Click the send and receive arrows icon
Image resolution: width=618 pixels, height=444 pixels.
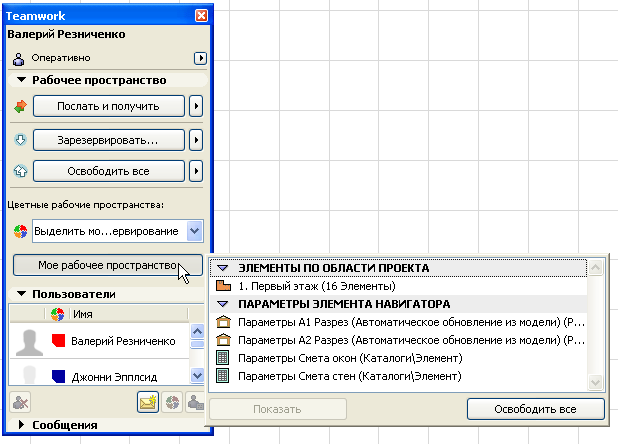20,106
